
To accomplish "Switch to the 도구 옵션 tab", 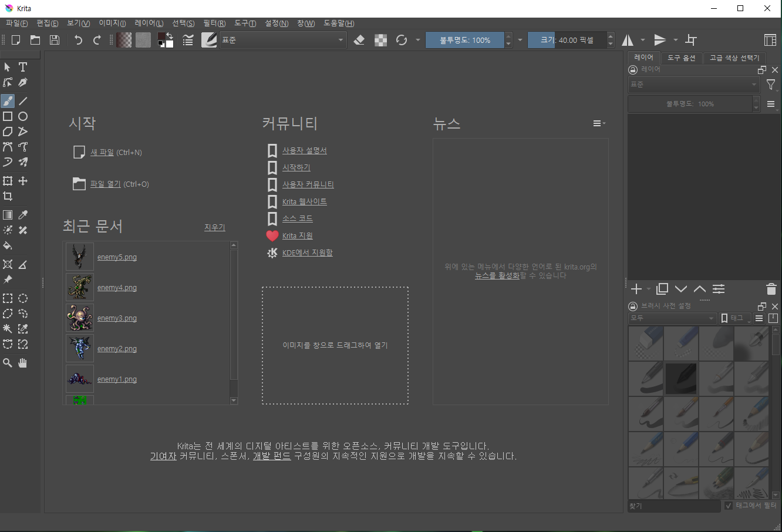I will point(681,58).
